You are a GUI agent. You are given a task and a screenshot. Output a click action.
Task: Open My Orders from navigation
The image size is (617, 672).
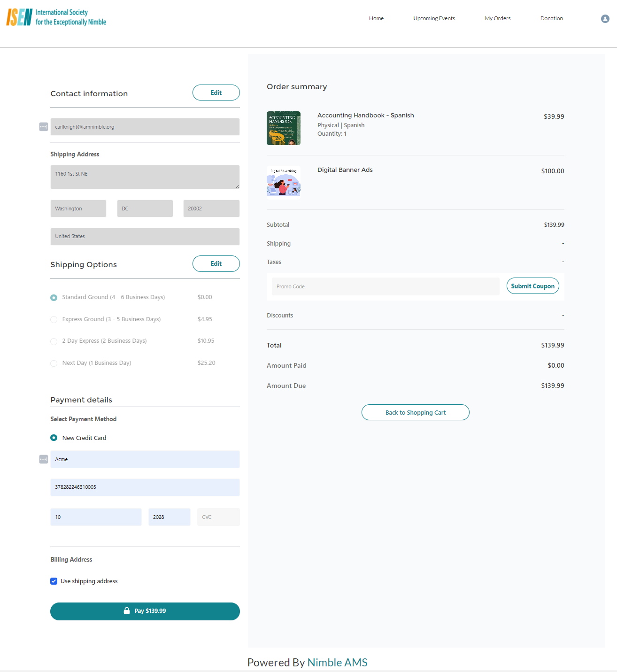(497, 19)
